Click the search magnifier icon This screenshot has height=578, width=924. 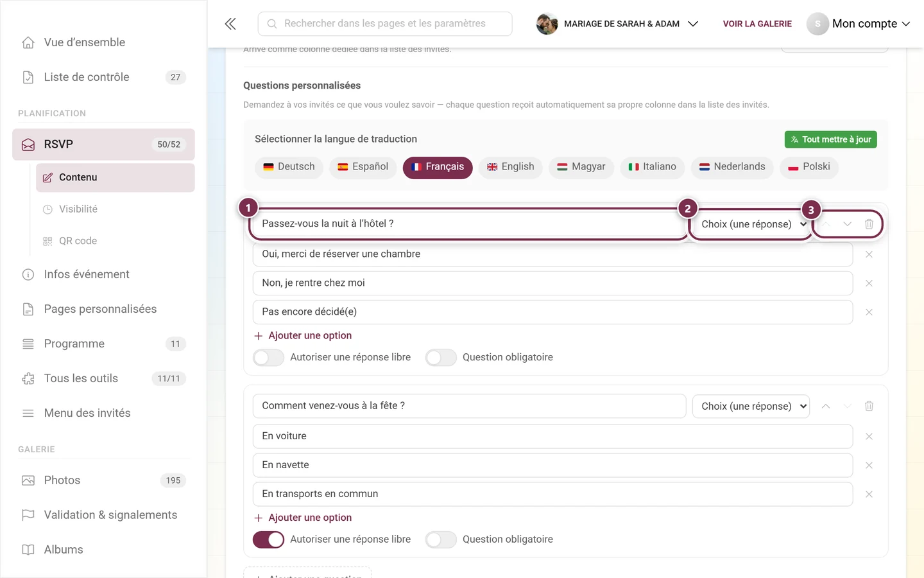tap(272, 24)
